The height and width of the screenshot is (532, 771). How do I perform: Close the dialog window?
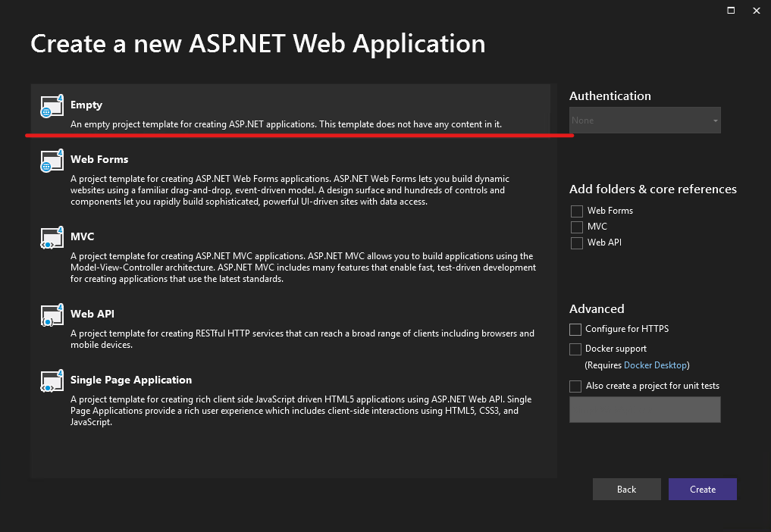tap(757, 11)
